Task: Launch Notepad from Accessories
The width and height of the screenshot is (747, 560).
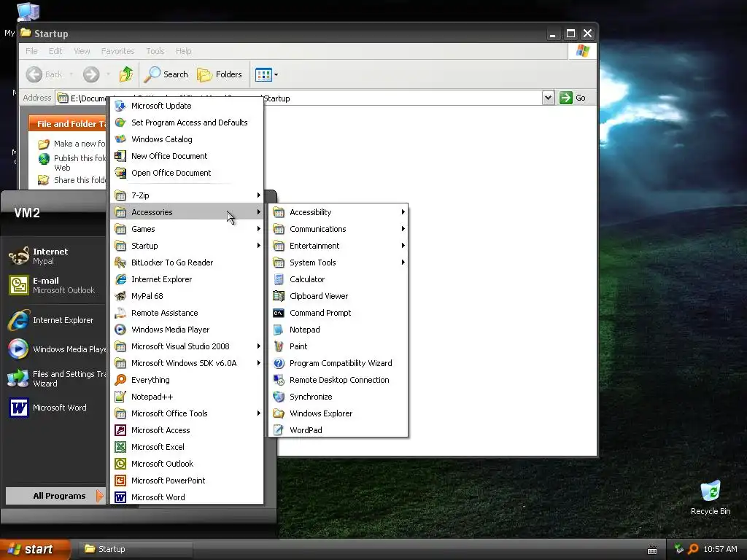Action: click(338, 330)
